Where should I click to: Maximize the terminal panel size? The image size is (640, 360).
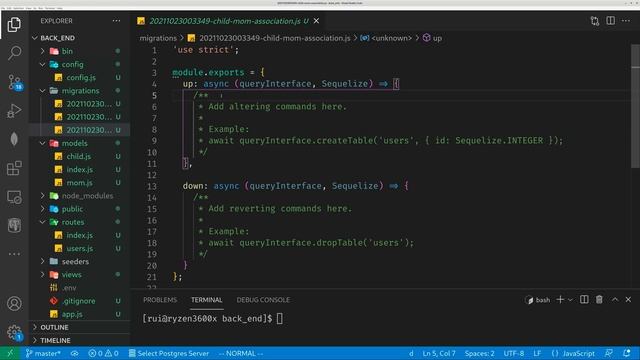pos(615,300)
